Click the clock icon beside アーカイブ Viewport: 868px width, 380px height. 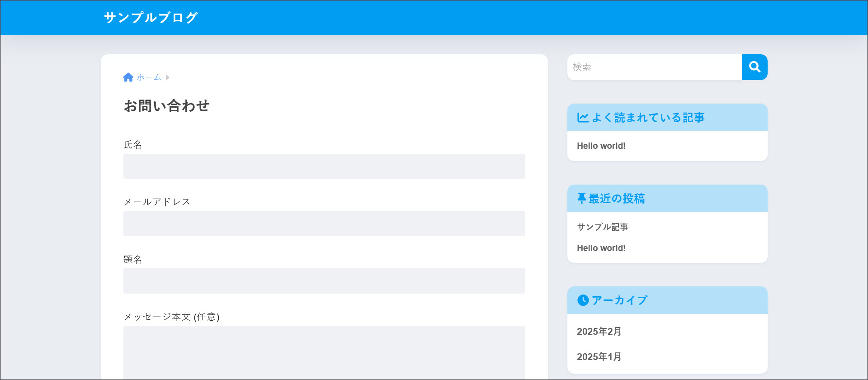pyautogui.click(x=583, y=300)
